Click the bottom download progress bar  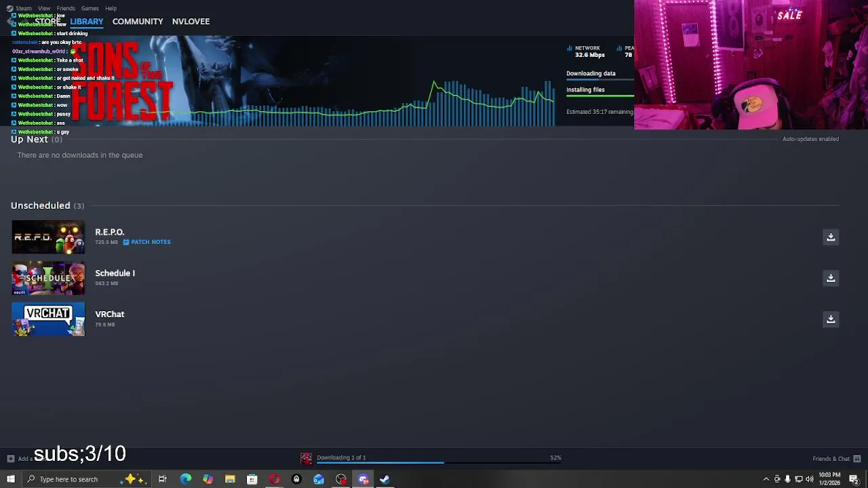click(433, 463)
